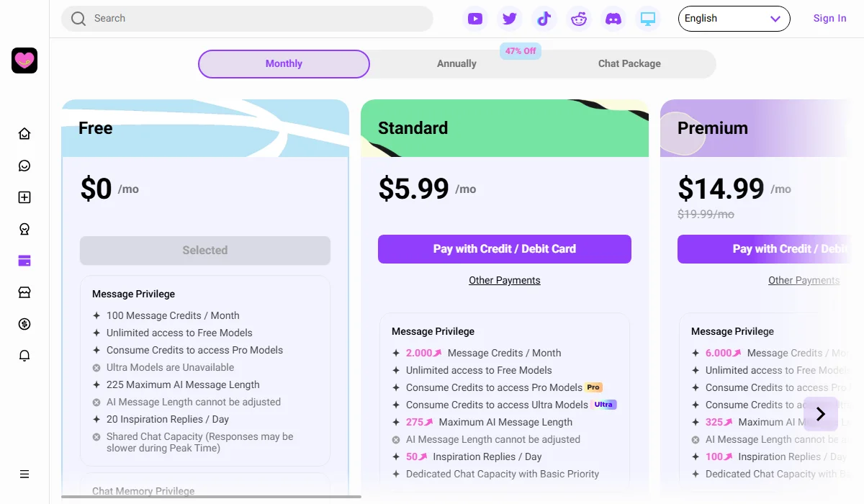The width and height of the screenshot is (864, 504).
Task: Open the YouTube channel icon
Action: 475,18
